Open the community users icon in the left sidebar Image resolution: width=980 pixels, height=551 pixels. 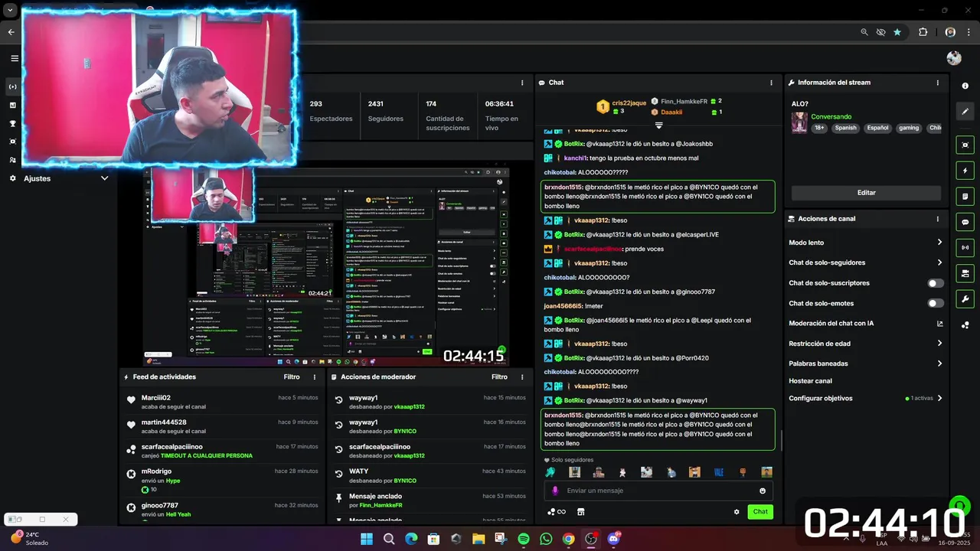pyautogui.click(x=13, y=160)
